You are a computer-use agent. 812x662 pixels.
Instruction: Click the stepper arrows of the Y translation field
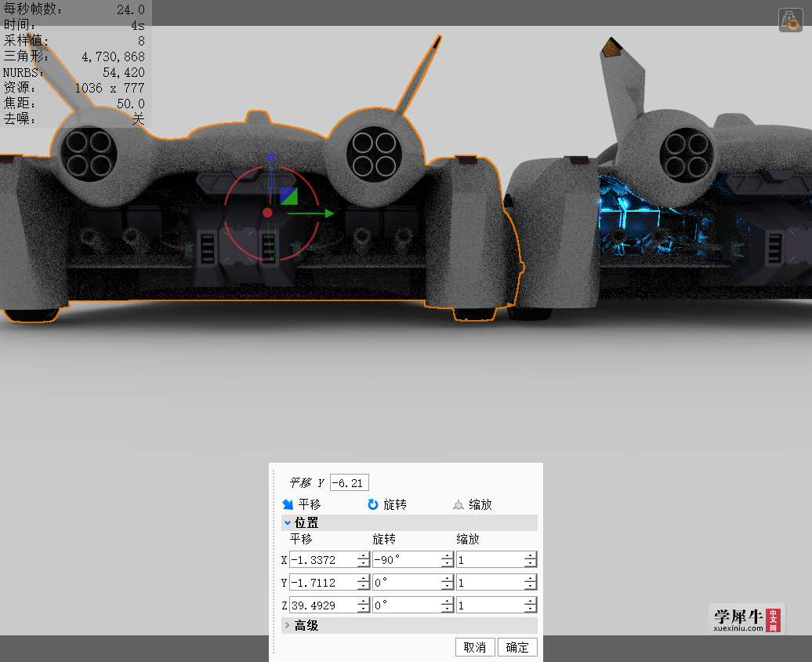[364, 583]
